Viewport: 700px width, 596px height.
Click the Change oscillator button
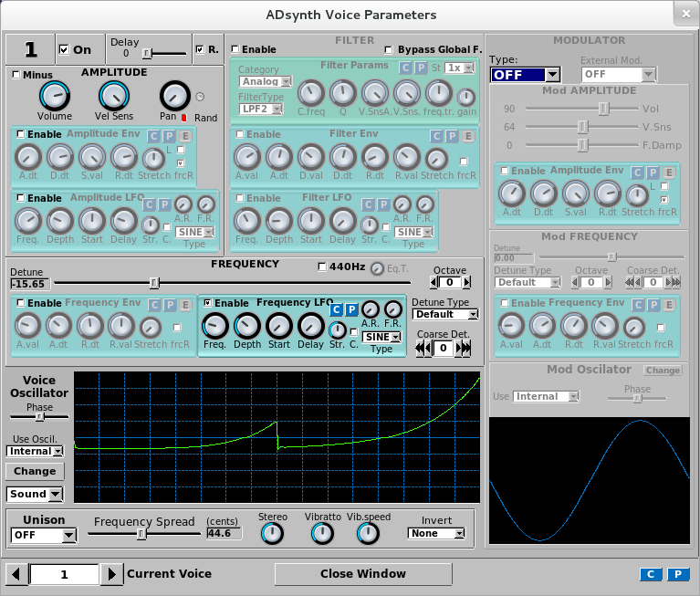tap(35, 471)
